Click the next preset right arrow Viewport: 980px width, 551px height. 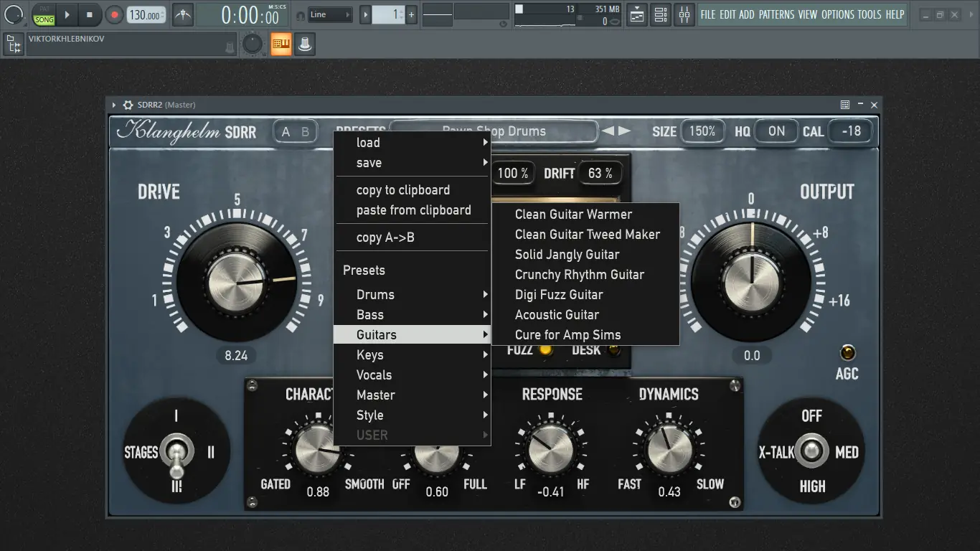pyautogui.click(x=625, y=131)
